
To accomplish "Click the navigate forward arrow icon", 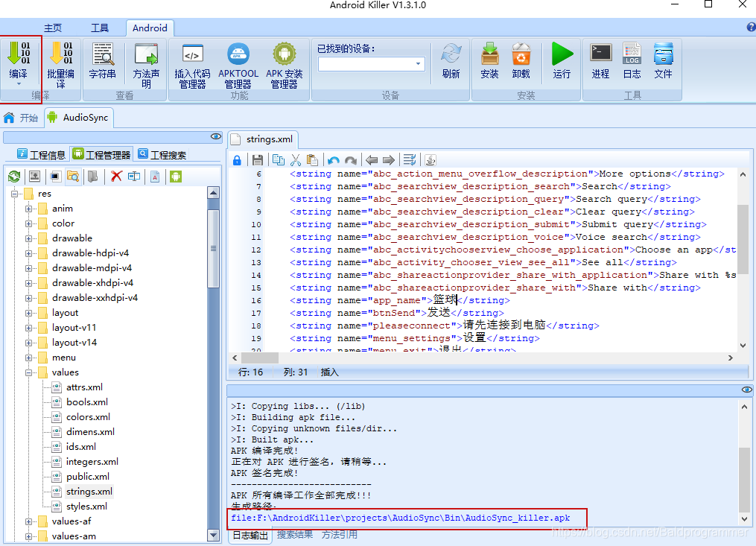I will [389, 160].
